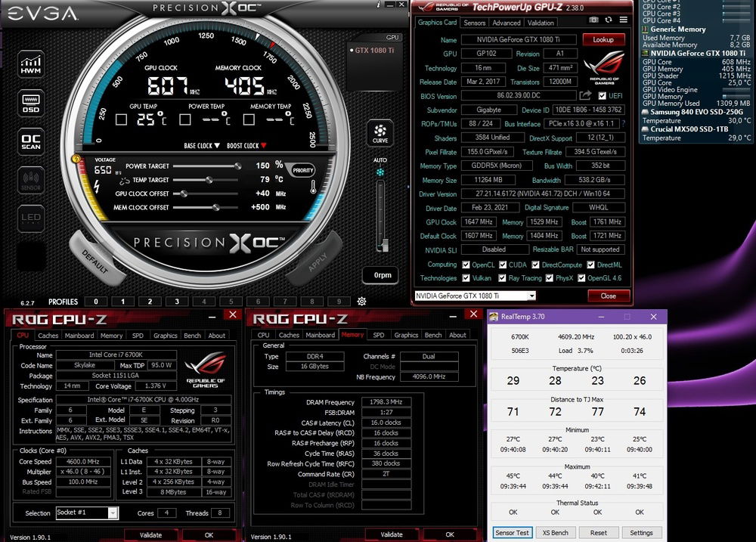
Task: Click the BIOS export share icon
Action: tap(585, 95)
